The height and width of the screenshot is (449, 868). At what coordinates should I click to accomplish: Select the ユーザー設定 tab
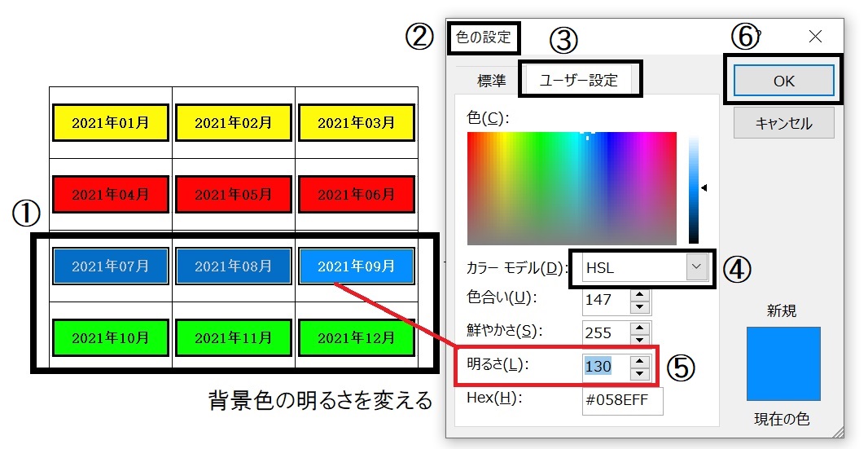[578, 81]
